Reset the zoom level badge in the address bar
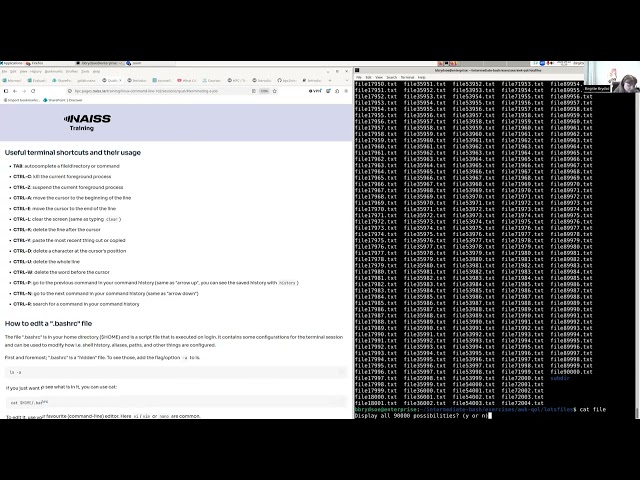640x480 pixels. pyautogui.click(x=264, y=91)
